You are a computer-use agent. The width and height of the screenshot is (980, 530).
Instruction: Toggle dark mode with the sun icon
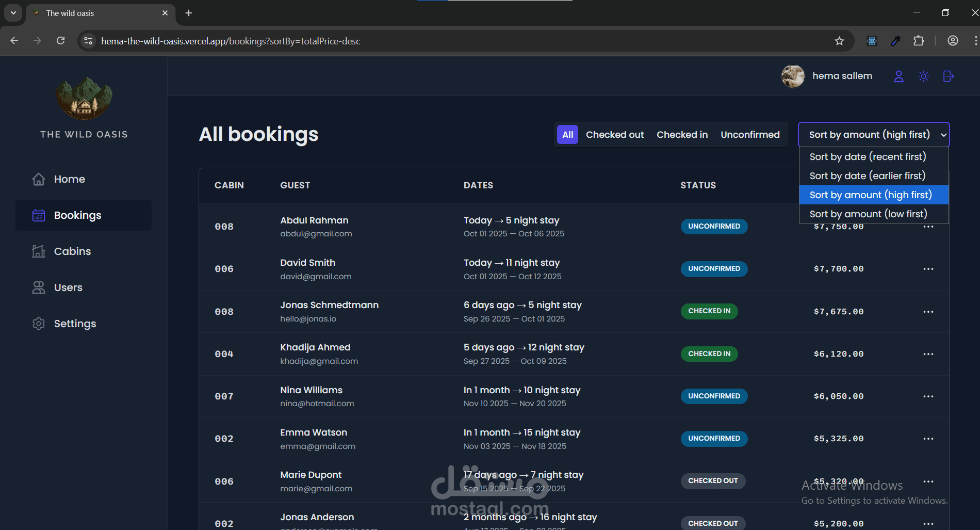tap(923, 76)
